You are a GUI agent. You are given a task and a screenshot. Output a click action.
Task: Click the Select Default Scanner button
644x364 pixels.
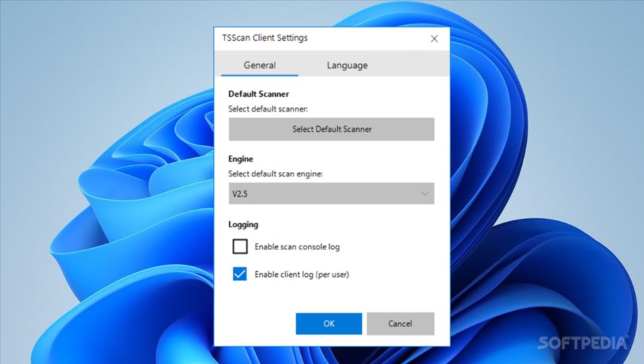click(x=331, y=129)
